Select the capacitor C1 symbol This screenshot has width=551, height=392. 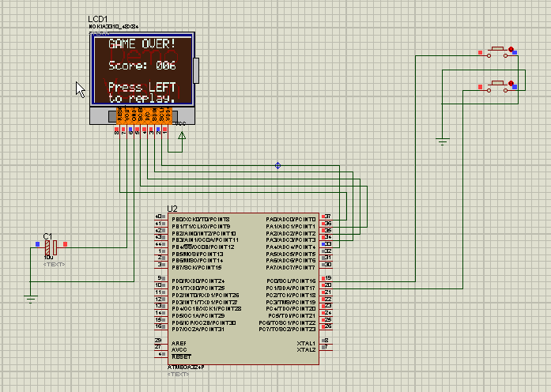coord(51,247)
